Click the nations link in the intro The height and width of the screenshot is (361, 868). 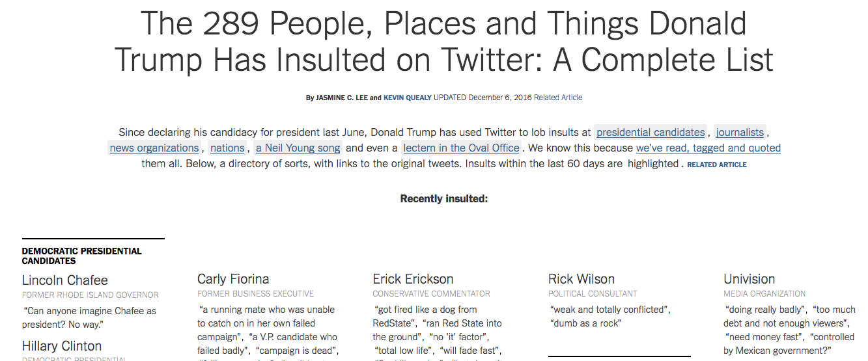click(x=227, y=148)
